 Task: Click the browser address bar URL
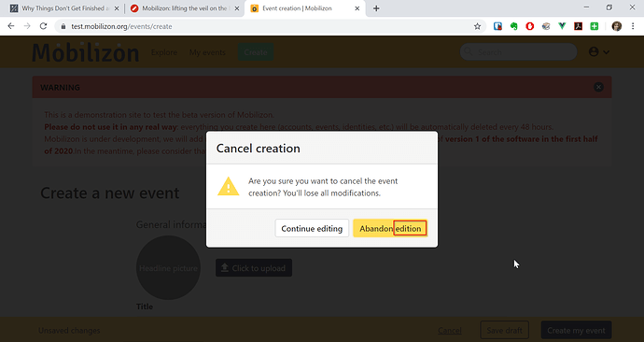click(x=121, y=26)
